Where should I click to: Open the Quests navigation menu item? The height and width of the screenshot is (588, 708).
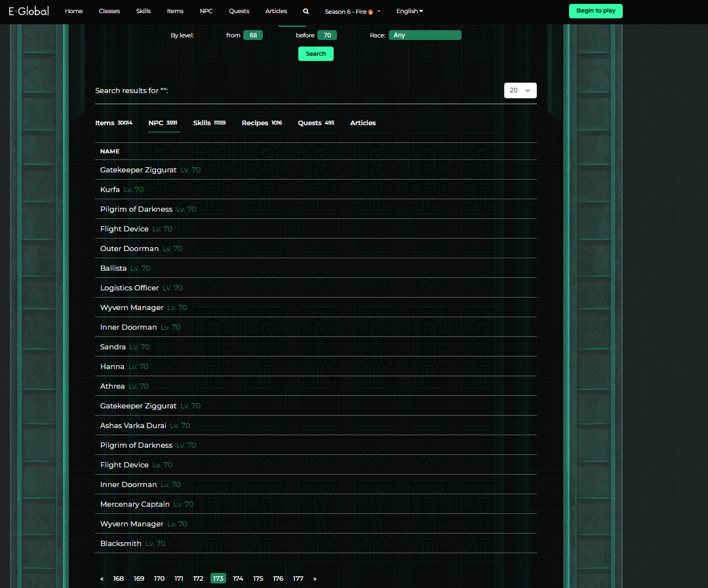239,11
